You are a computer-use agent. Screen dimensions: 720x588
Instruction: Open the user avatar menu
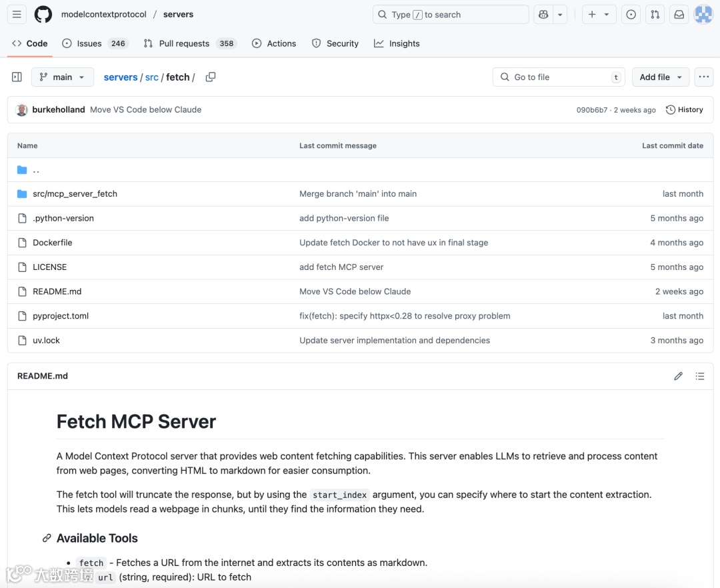703,15
